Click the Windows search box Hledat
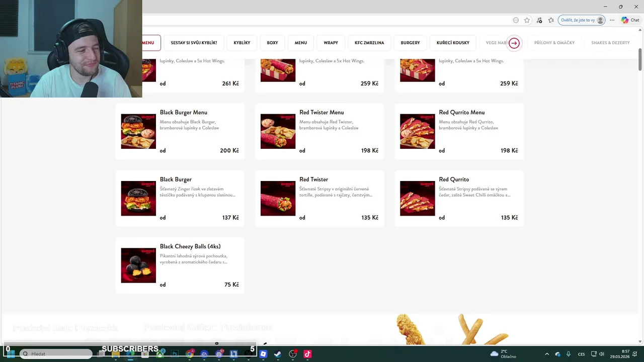Screen dimensions: 644x362 pyautogui.click(x=56, y=354)
